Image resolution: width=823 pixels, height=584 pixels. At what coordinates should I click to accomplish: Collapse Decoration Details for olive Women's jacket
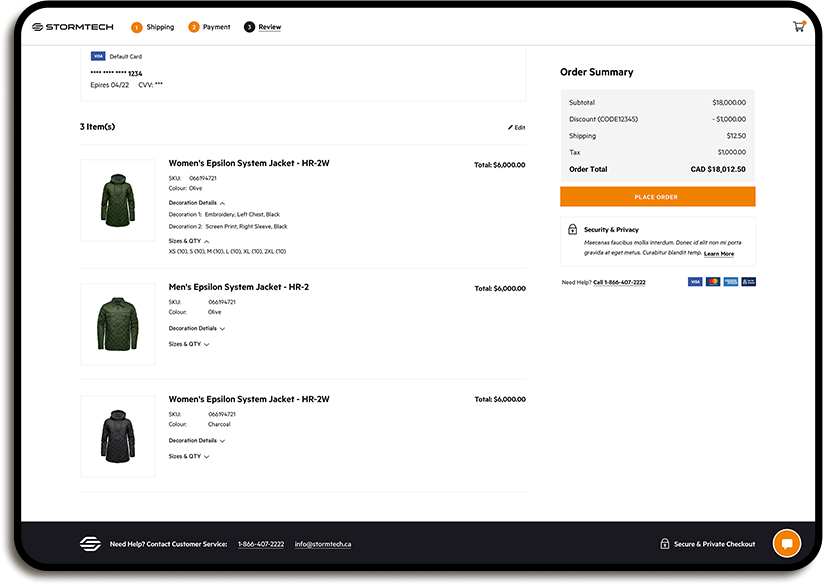coord(197,203)
